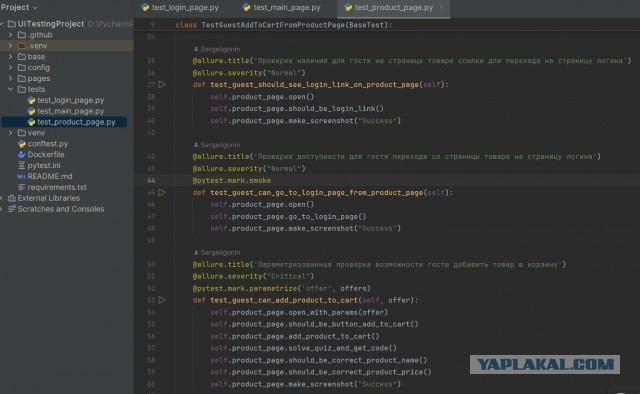Expand the pages folder
The height and width of the screenshot is (394, 640).
[11, 78]
